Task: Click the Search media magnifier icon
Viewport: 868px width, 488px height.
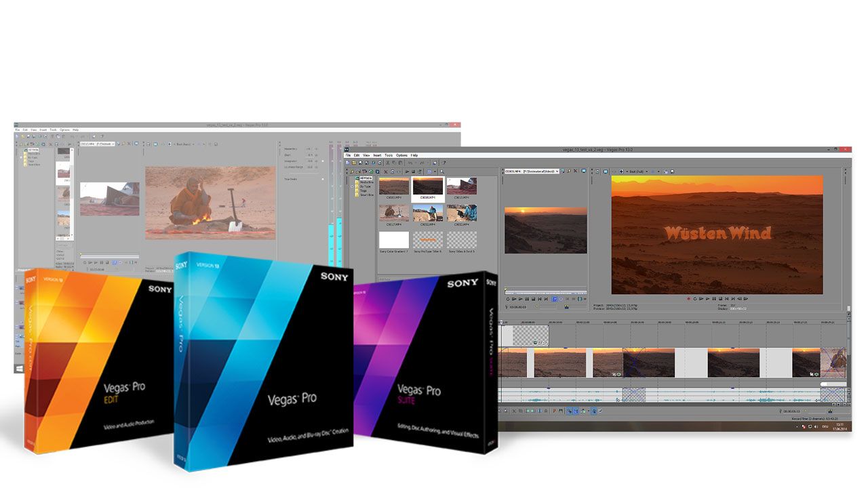Action: [442, 171]
